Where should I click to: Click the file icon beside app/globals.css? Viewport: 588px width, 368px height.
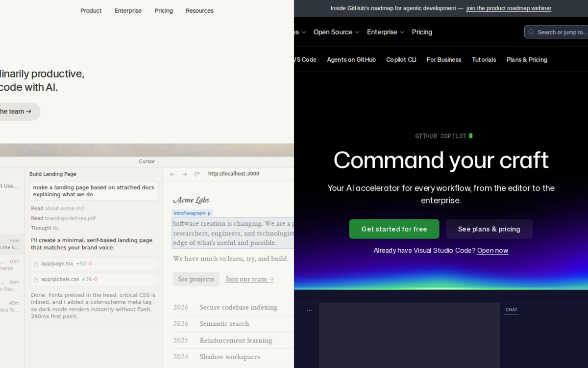[35, 280]
